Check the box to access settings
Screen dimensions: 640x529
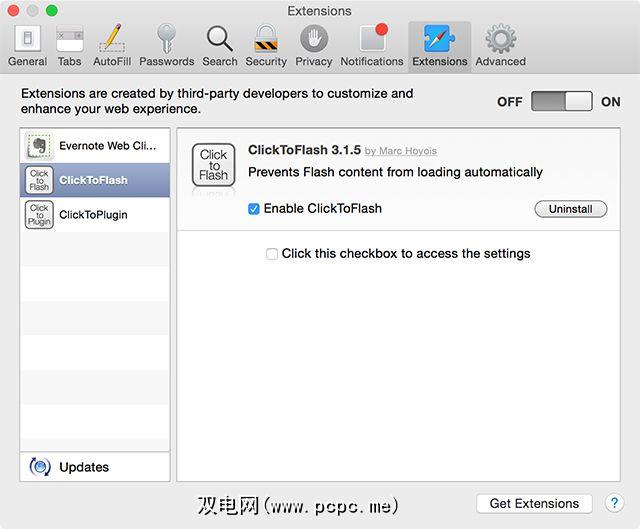pos(272,254)
